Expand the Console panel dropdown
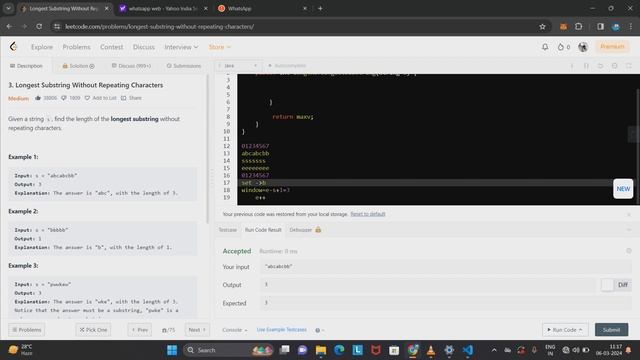The width and height of the screenshot is (640, 360). click(x=235, y=330)
